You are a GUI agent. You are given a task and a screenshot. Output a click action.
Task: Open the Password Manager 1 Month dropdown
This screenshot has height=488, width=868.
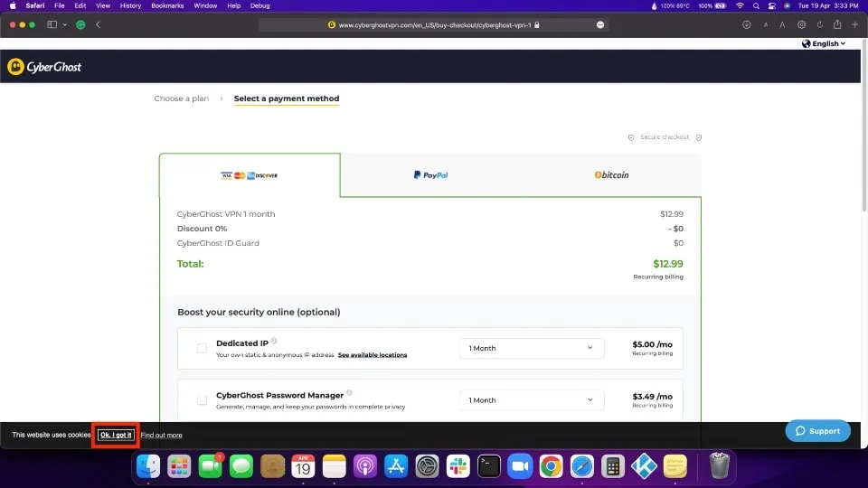[532, 400]
